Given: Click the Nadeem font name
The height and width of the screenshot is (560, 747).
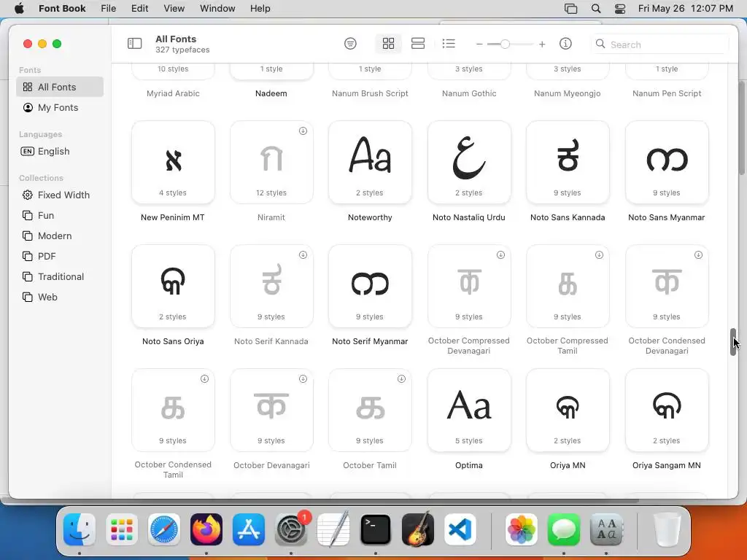Looking at the screenshot, I should point(271,93).
